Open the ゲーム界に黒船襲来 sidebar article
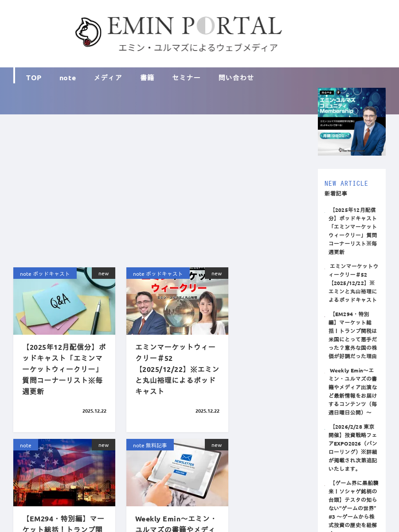The height and width of the screenshot is (532, 399). [x=352, y=505]
